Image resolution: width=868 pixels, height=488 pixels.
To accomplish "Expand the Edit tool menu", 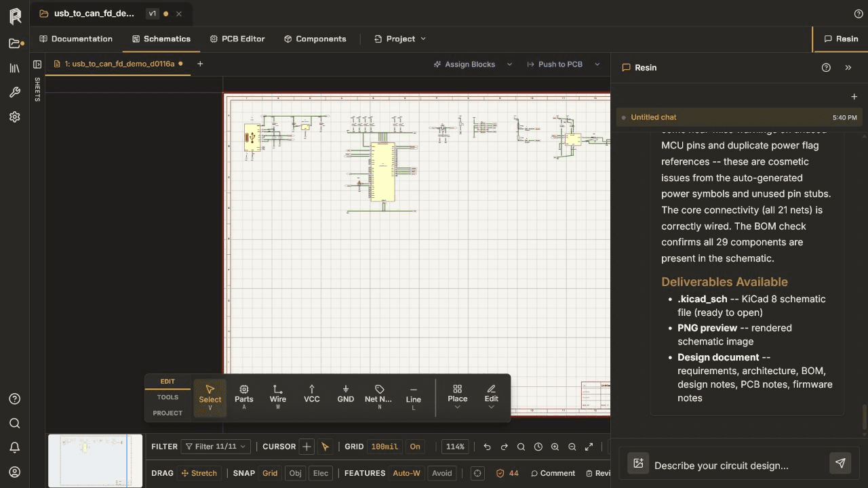I will (492, 398).
